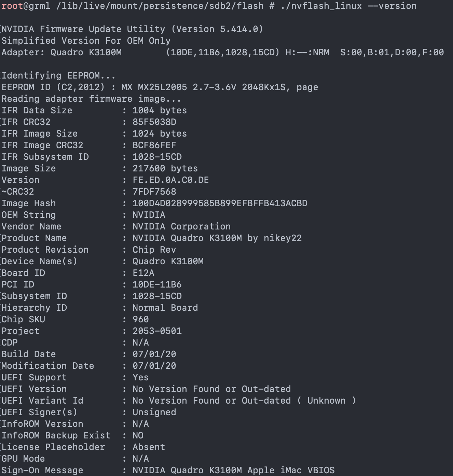Screen dimensions: 453x476
Task: Click the IFR CRC32 value 85F5038D
Action: (x=154, y=122)
